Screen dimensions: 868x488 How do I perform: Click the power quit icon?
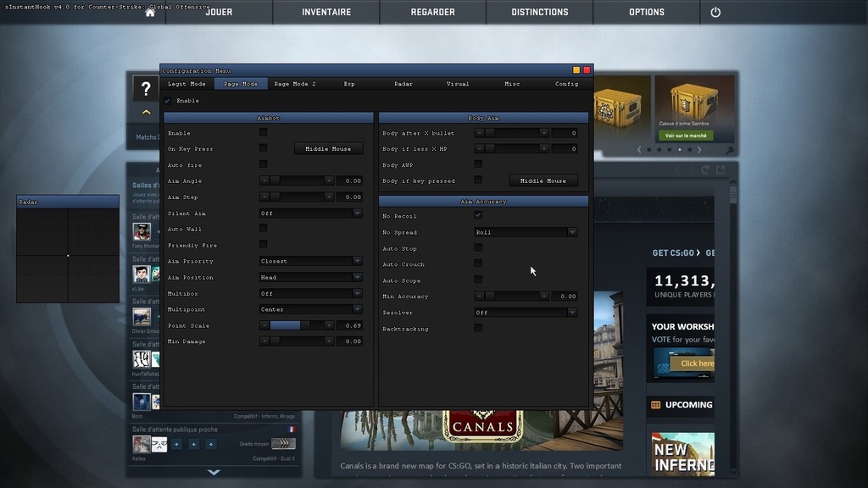tap(715, 12)
